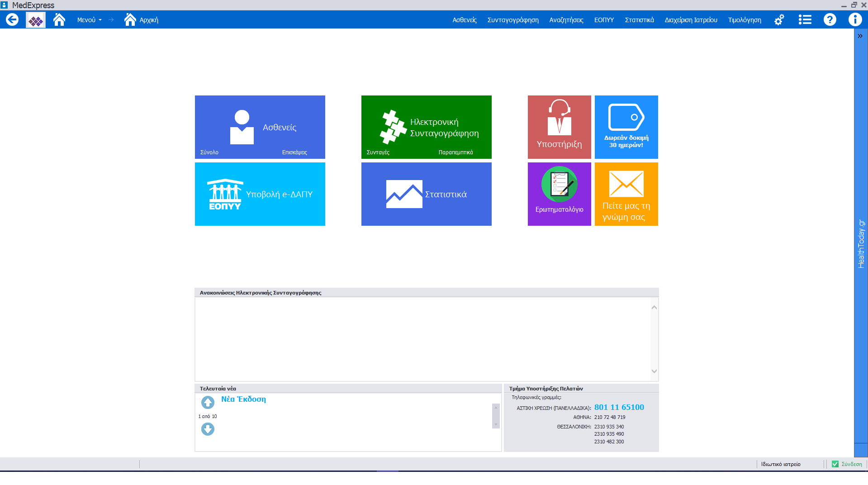Click the back arrow icon in toolbar
The height and width of the screenshot is (485, 868).
coord(12,19)
